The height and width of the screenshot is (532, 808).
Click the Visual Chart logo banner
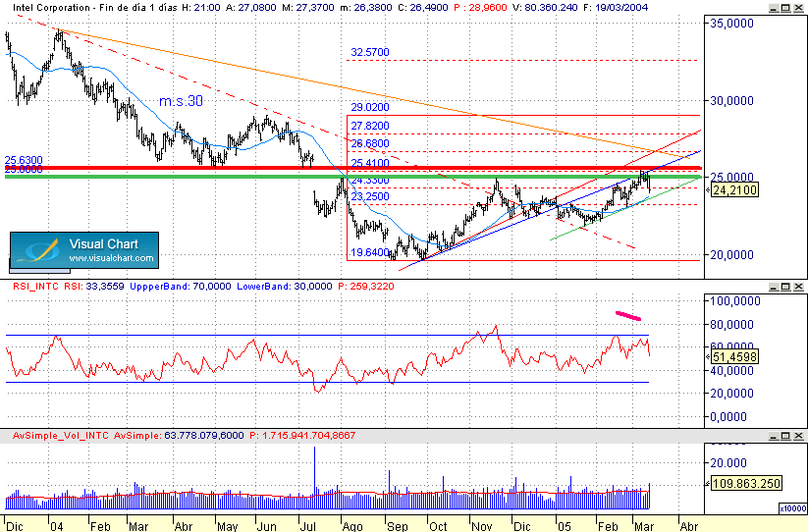[x=84, y=250]
